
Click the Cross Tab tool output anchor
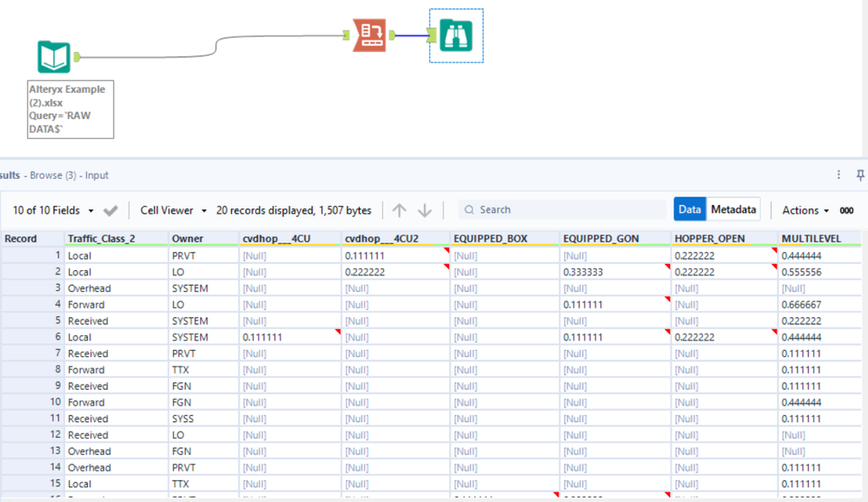pos(392,36)
